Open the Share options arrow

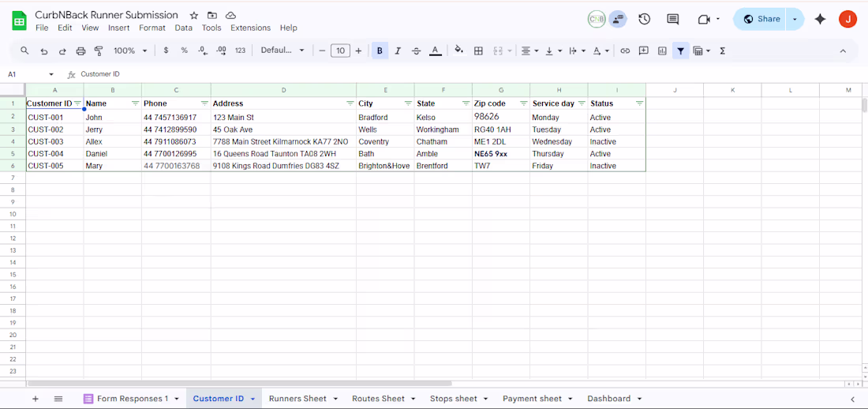point(795,19)
